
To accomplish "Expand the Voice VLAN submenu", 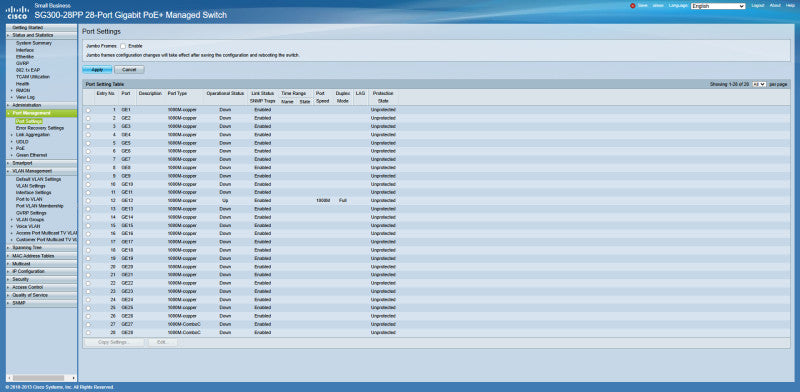I will (x=28, y=226).
